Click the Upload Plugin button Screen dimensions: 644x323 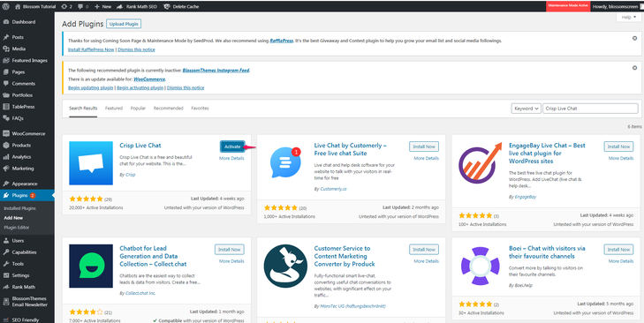[x=124, y=24]
